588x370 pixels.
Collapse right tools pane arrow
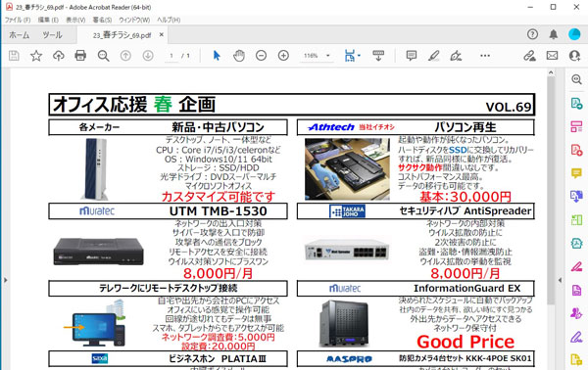click(x=561, y=280)
